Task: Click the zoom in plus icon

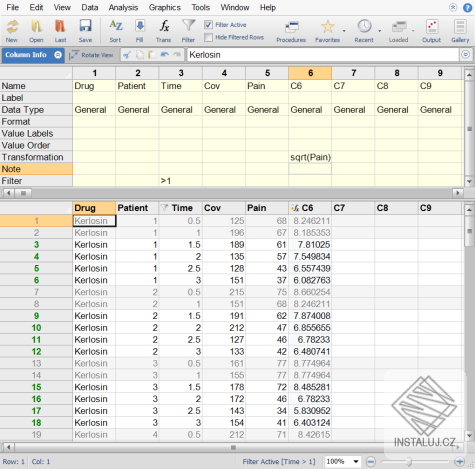Action: [x=460, y=462]
